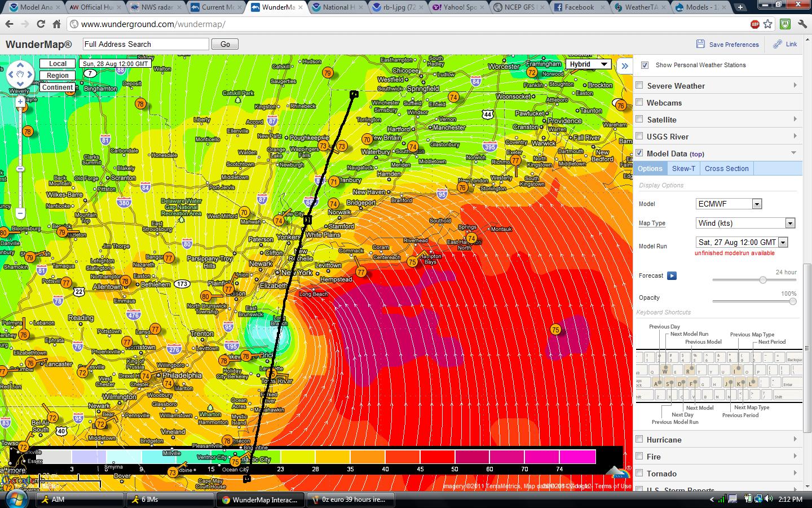Open a new browser tab
This screenshot has width=812, height=508.
point(740,7)
